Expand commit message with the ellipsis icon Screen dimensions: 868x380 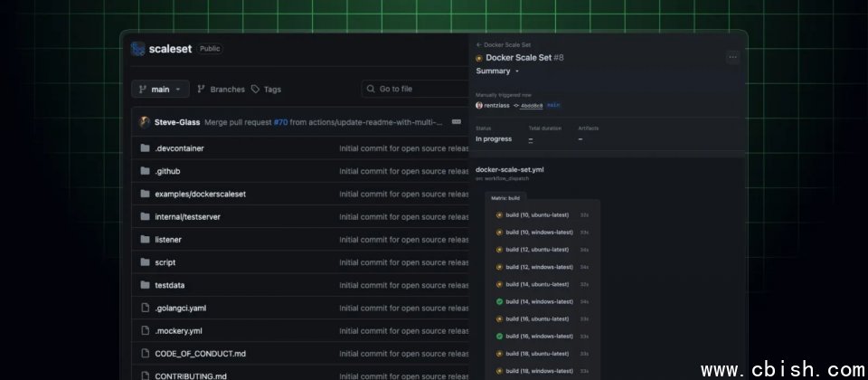tap(456, 122)
